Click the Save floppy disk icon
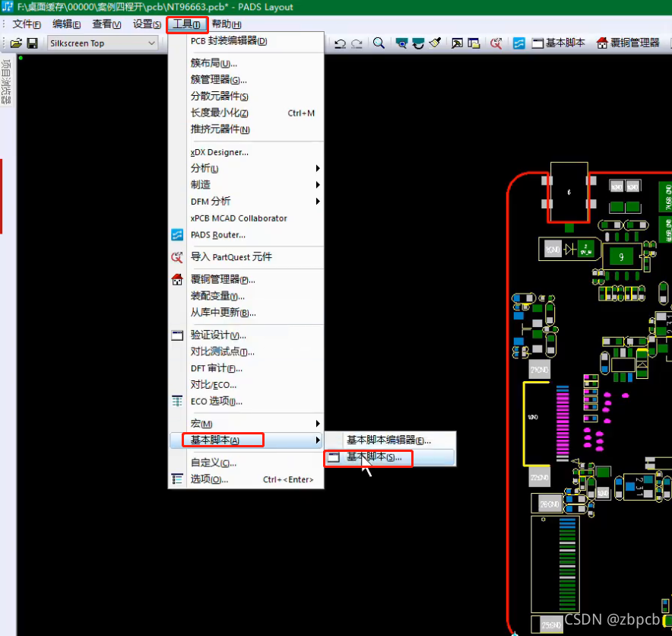The height and width of the screenshot is (636, 672). [x=32, y=43]
